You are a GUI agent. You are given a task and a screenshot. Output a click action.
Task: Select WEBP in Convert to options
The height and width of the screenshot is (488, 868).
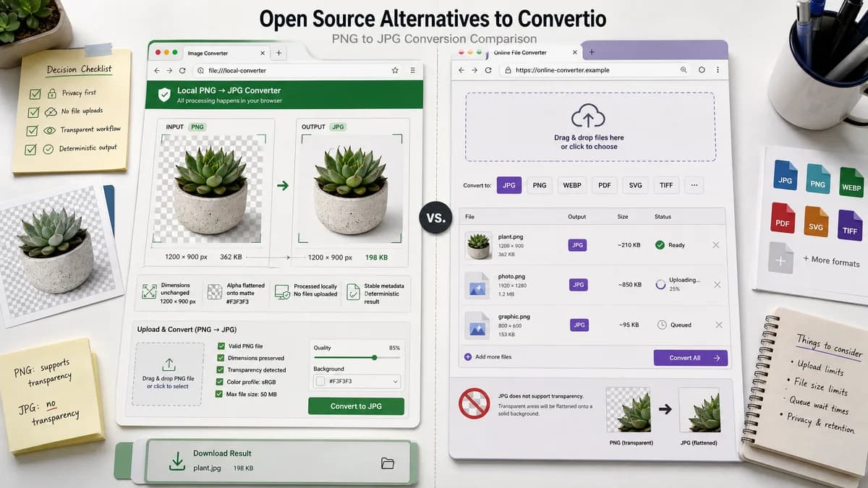pyautogui.click(x=572, y=185)
